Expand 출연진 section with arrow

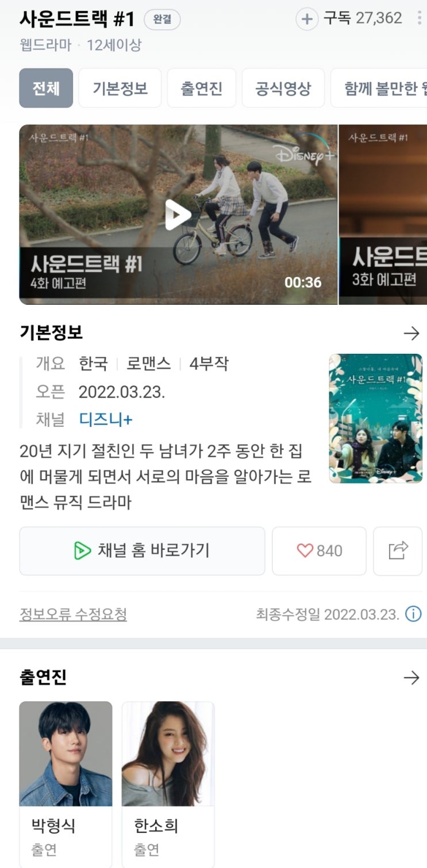tap(411, 678)
